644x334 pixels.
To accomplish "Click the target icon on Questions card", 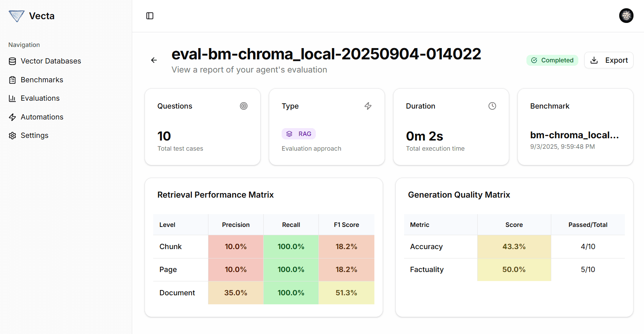I will (x=244, y=106).
